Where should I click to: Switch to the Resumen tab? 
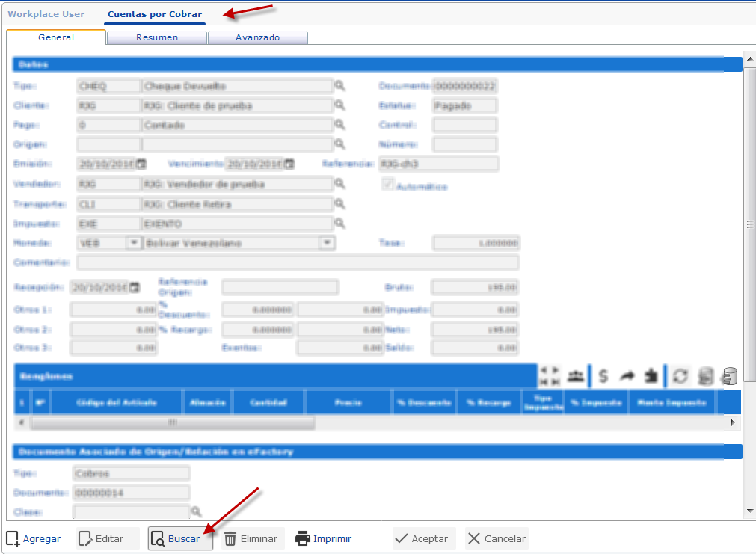coord(157,37)
